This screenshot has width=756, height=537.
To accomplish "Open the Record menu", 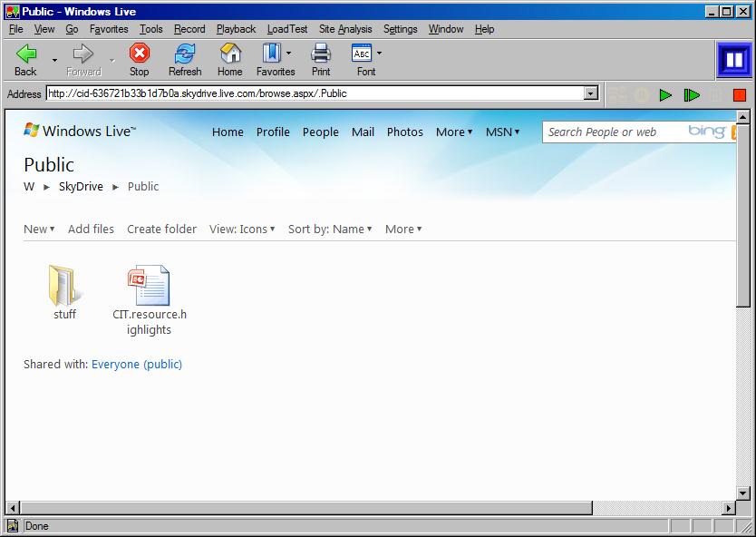I will [189, 29].
